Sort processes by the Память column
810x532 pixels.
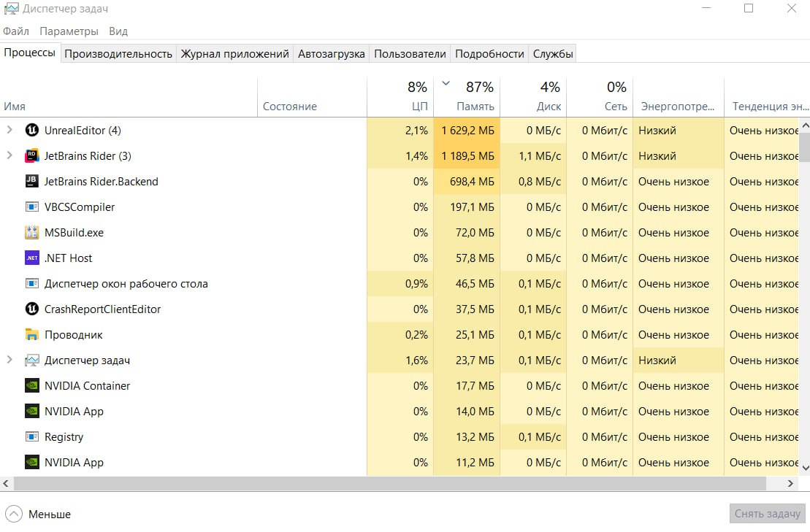tap(475, 107)
